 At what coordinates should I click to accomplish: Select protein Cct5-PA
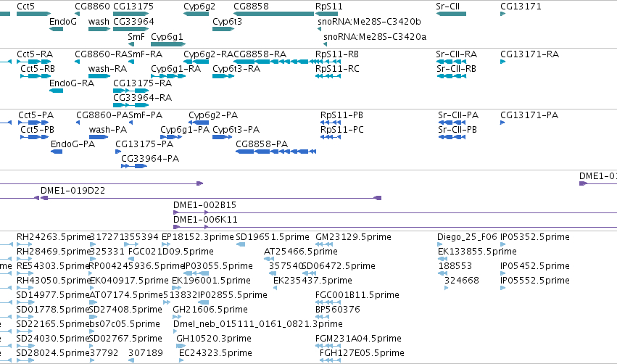point(33,123)
